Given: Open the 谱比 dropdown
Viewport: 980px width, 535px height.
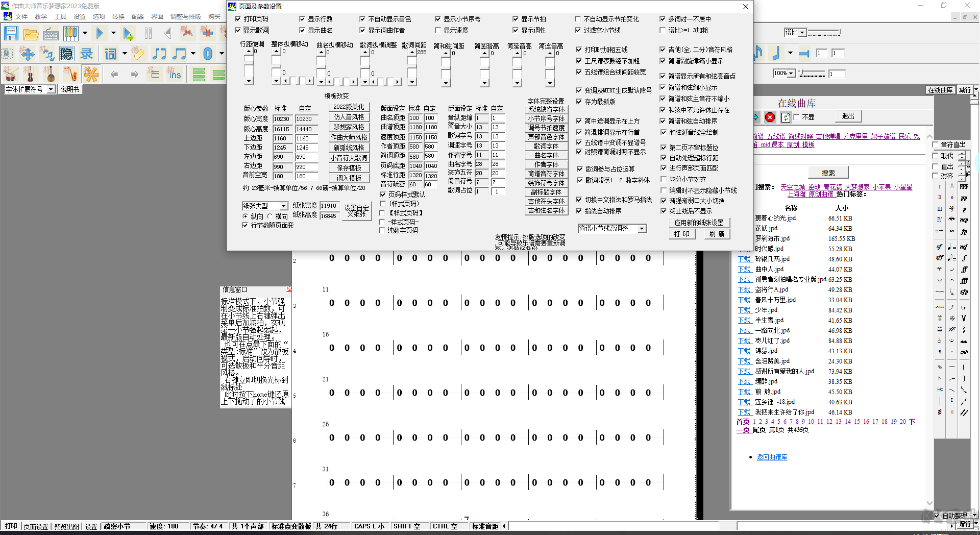Looking at the screenshot, I should click(x=802, y=32).
